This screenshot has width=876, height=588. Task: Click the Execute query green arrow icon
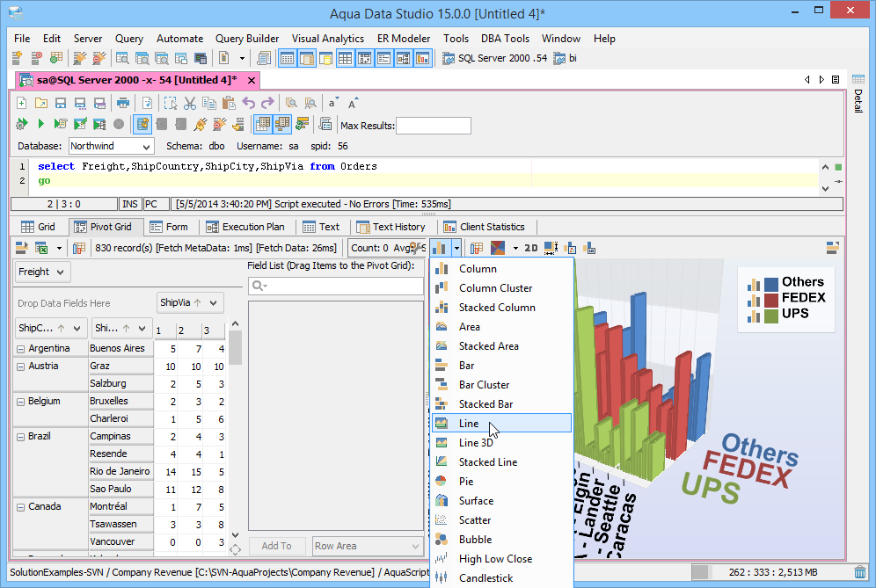click(x=40, y=124)
